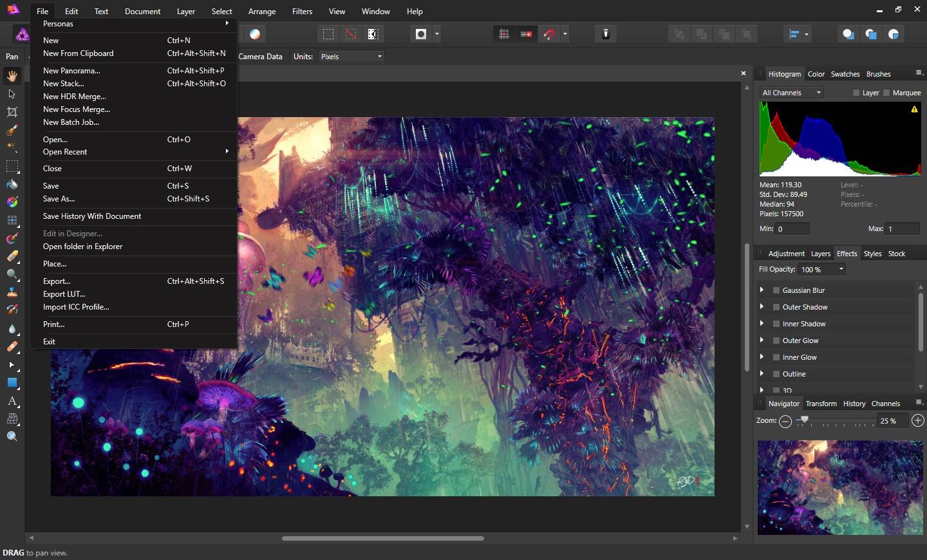Image resolution: width=927 pixels, height=560 pixels.
Task: Enable the Gaussian Blur effect checkbox
Action: pyautogui.click(x=776, y=290)
